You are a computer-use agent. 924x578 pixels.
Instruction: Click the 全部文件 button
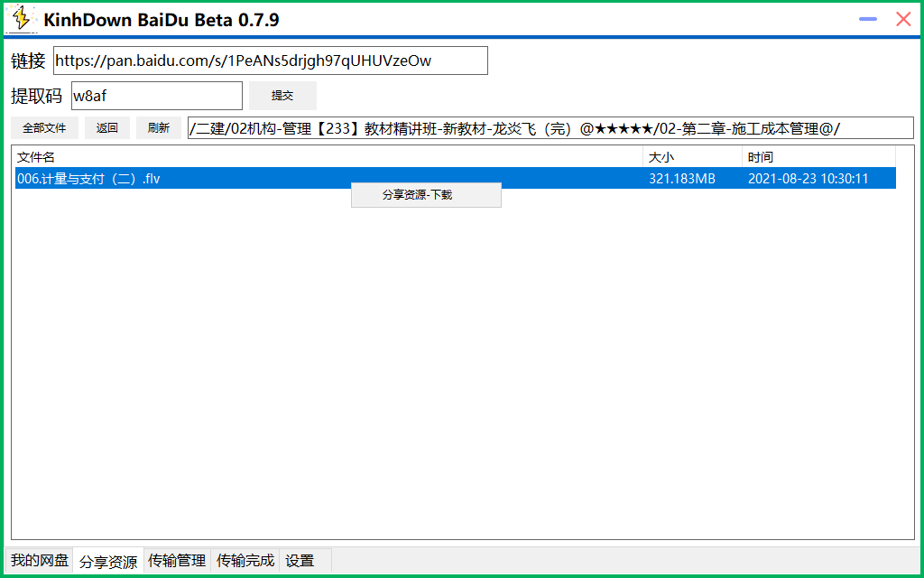coord(44,128)
